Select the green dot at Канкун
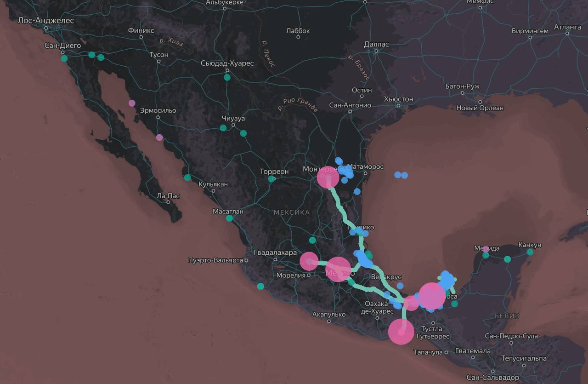Viewport: 588px width, 384px height. [530, 252]
